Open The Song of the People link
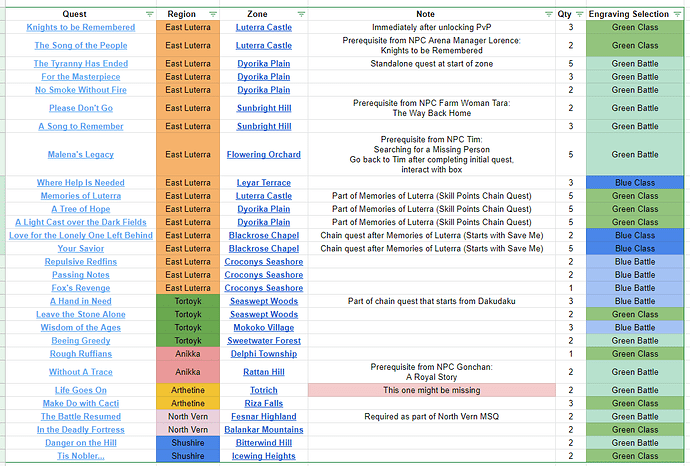The height and width of the screenshot is (466, 690). coord(81,45)
